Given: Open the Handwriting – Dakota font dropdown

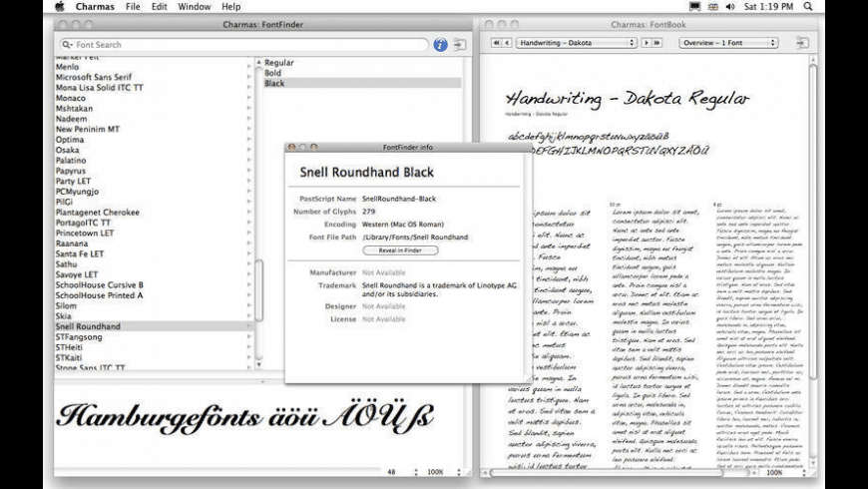Looking at the screenshot, I should [x=576, y=43].
